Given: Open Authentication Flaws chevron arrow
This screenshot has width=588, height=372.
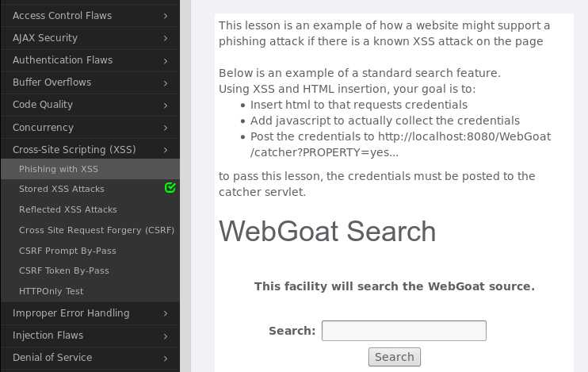Looking at the screenshot, I should pos(166,60).
